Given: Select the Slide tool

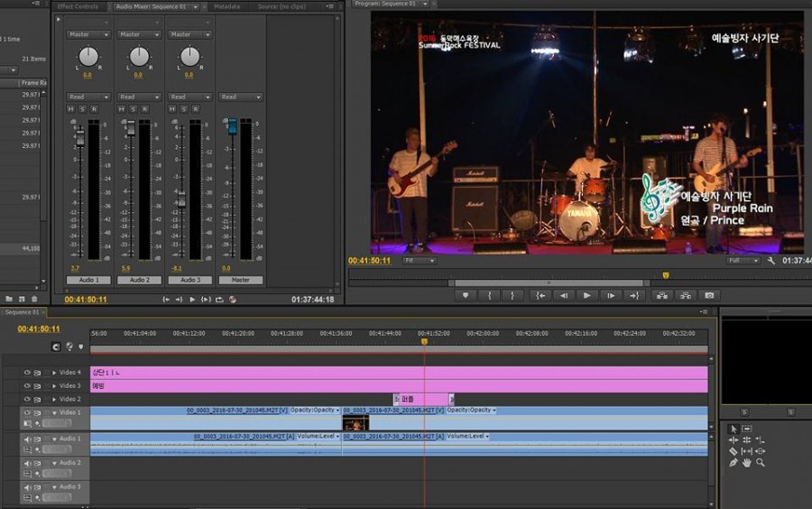Looking at the screenshot, I should point(761,451).
